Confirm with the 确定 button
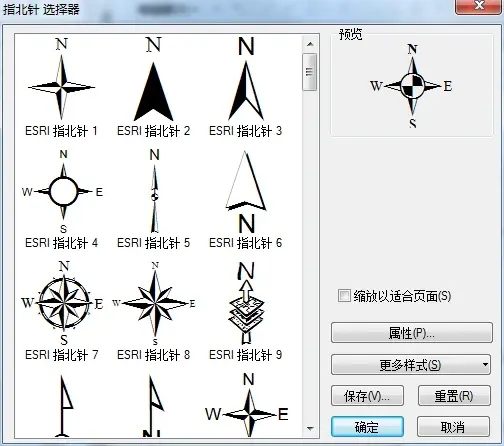The width and height of the screenshot is (504, 446). [367, 427]
